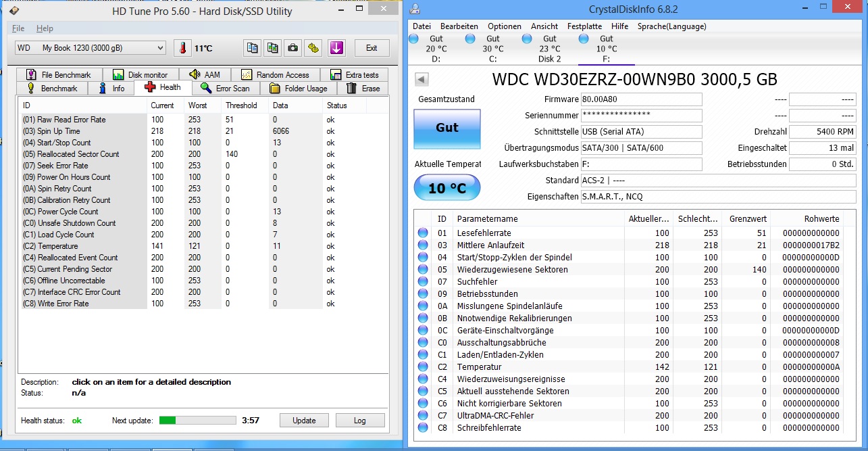Click the copy text to clipboard icon
868x451 pixels.
coord(253,48)
